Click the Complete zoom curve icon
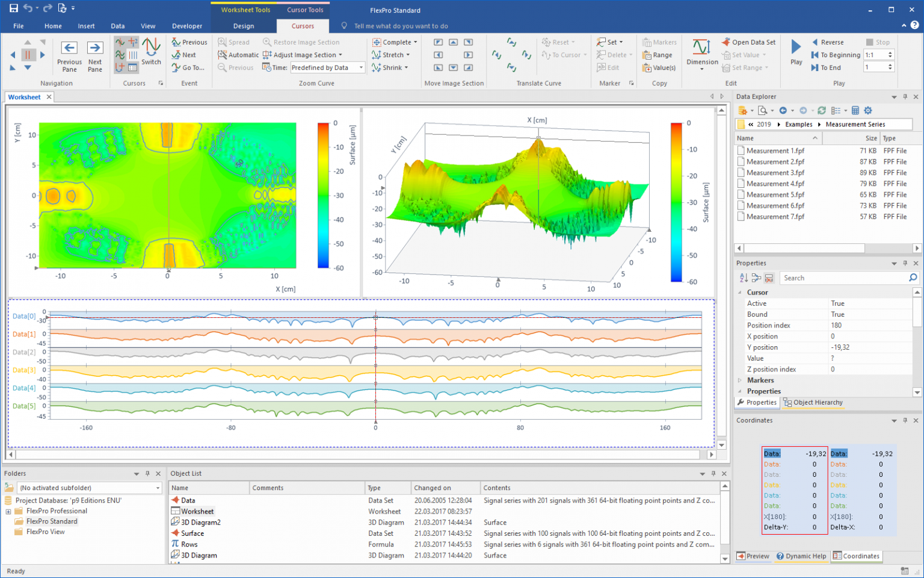The height and width of the screenshot is (578, 924). 394,42
